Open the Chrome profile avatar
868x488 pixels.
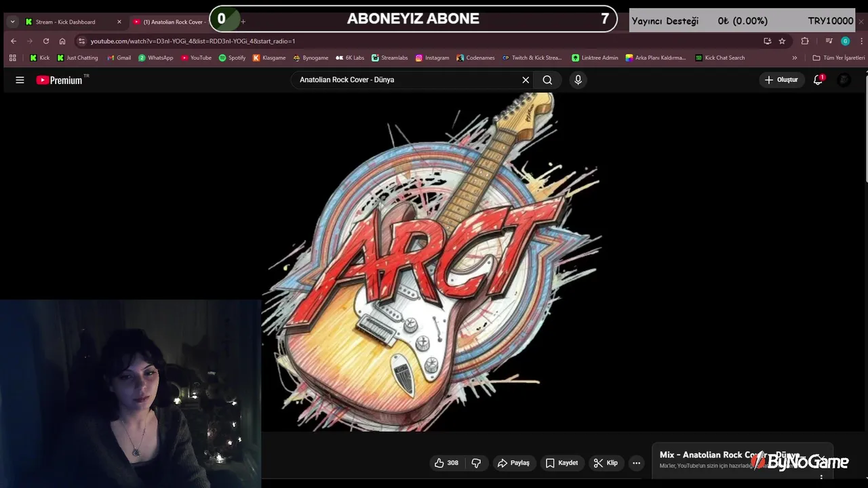(845, 41)
